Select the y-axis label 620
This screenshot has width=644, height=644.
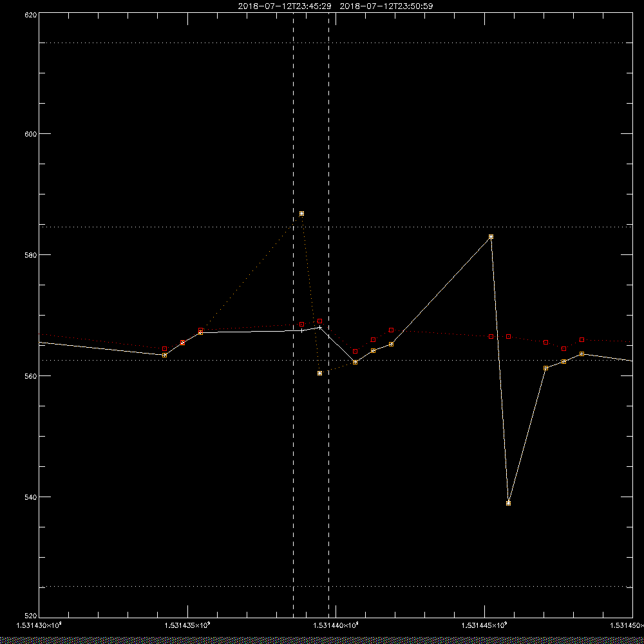pyautogui.click(x=31, y=14)
